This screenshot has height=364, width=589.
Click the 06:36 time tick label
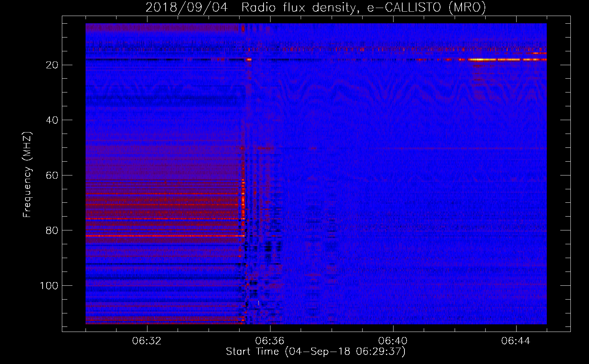tap(270, 341)
